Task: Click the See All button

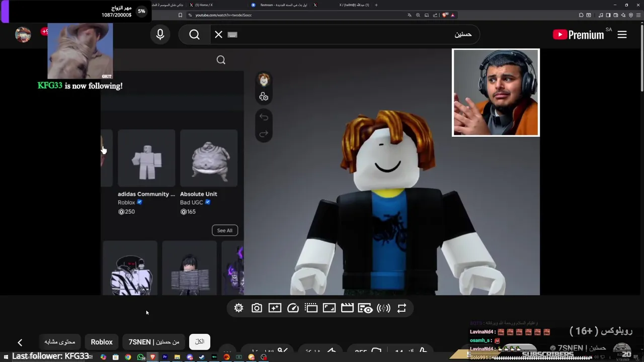Action: point(225,230)
